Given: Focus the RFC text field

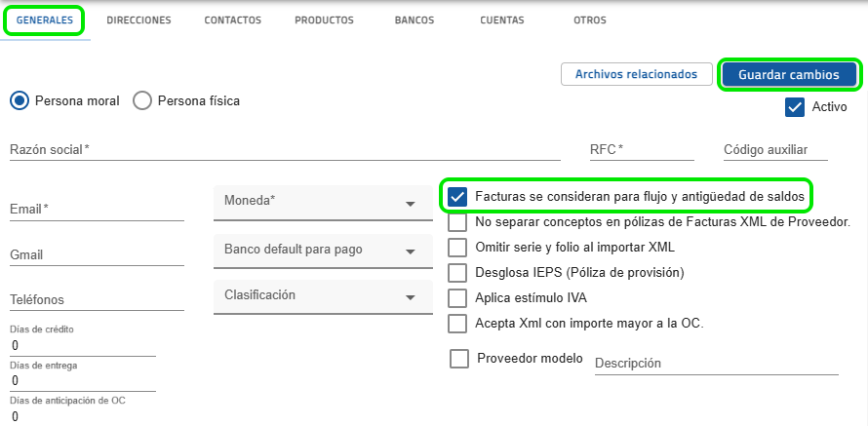Looking at the screenshot, I should pyautogui.click(x=642, y=149).
